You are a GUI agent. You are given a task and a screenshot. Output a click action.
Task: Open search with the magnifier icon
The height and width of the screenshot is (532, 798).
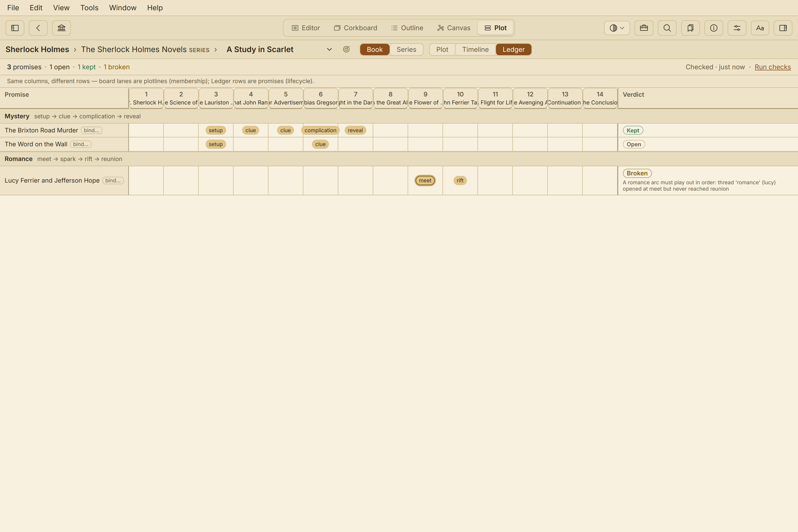pyautogui.click(x=667, y=28)
